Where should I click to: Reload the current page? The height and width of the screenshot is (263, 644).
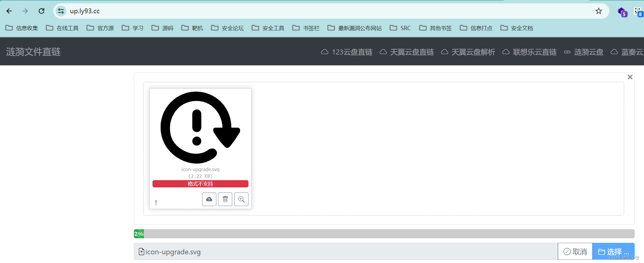point(42,11)
